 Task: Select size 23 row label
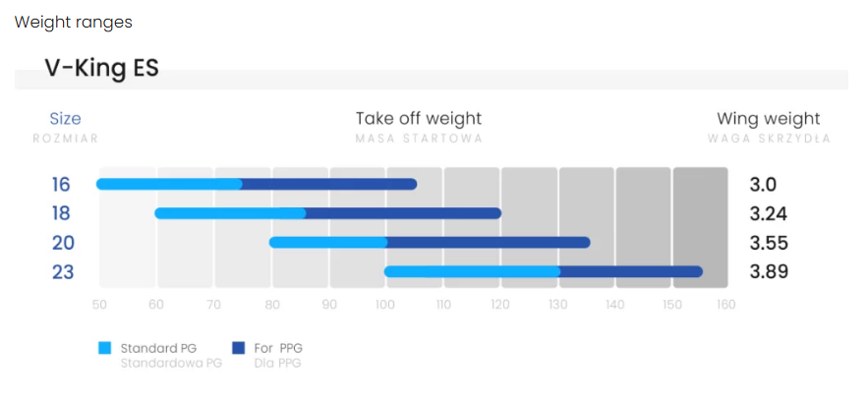tap(62, 272)
